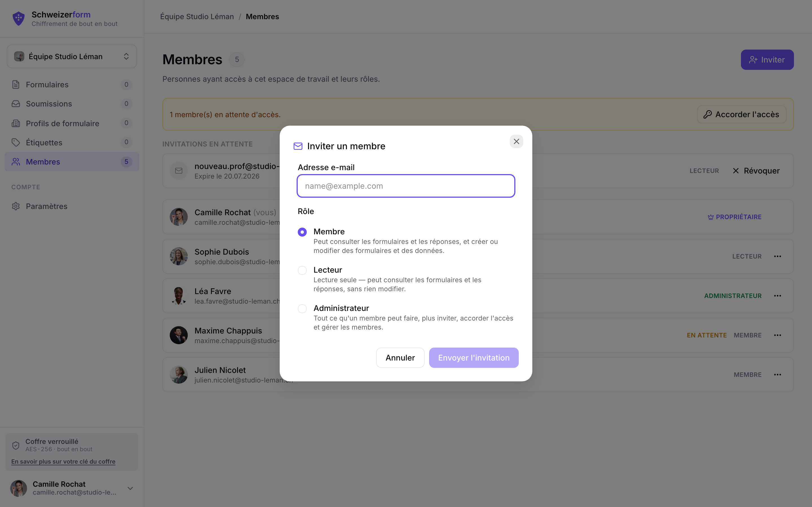Click the Formulaires document icon
The height and width of the screenshot is (507, 812).
(x=16, y=84)
